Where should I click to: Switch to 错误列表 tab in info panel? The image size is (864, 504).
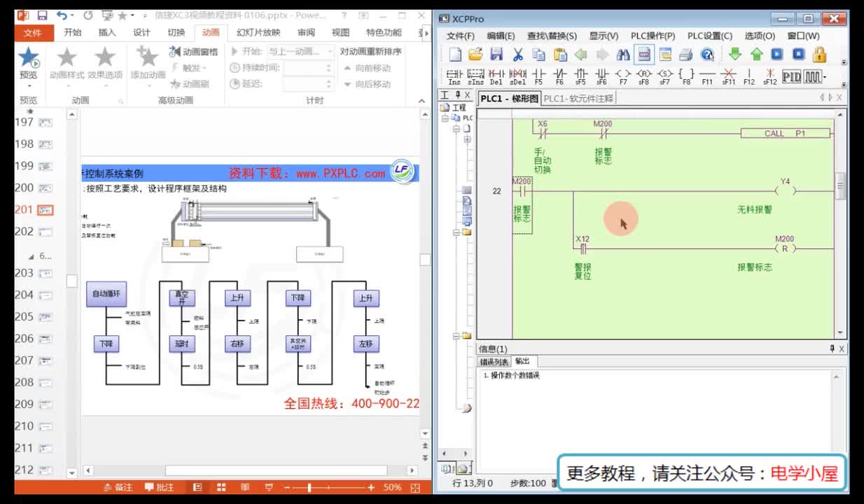[x=494, y=362]
